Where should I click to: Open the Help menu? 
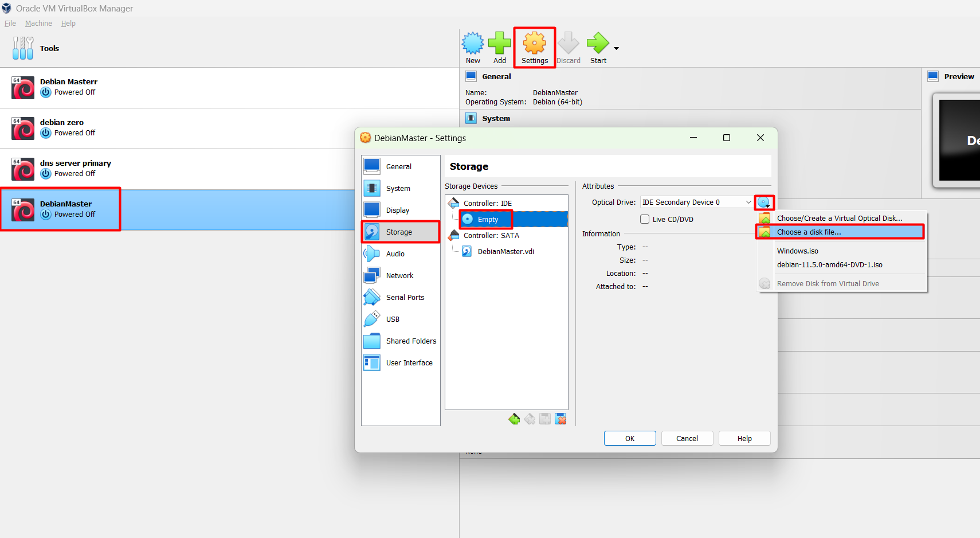tap(68, 24)
